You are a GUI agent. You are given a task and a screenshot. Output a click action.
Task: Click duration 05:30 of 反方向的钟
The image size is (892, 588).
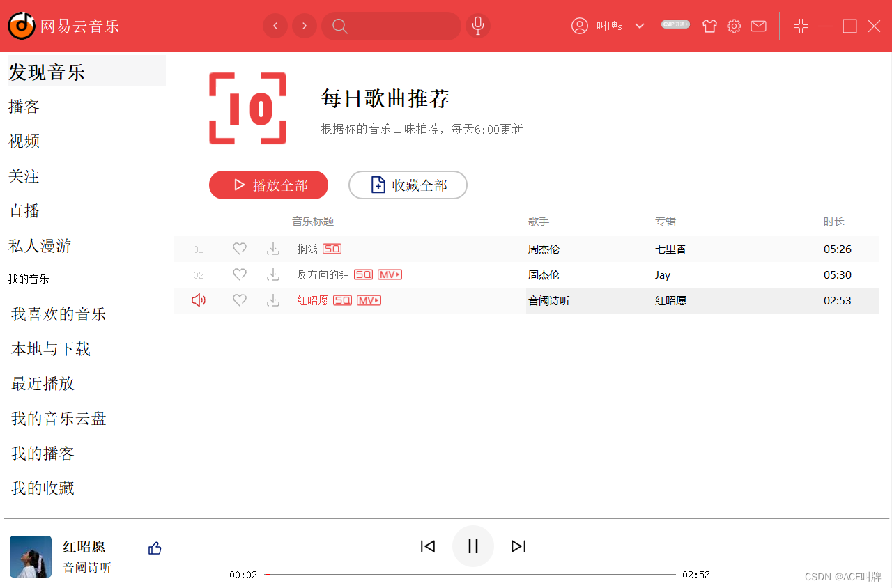pos(838,274)
